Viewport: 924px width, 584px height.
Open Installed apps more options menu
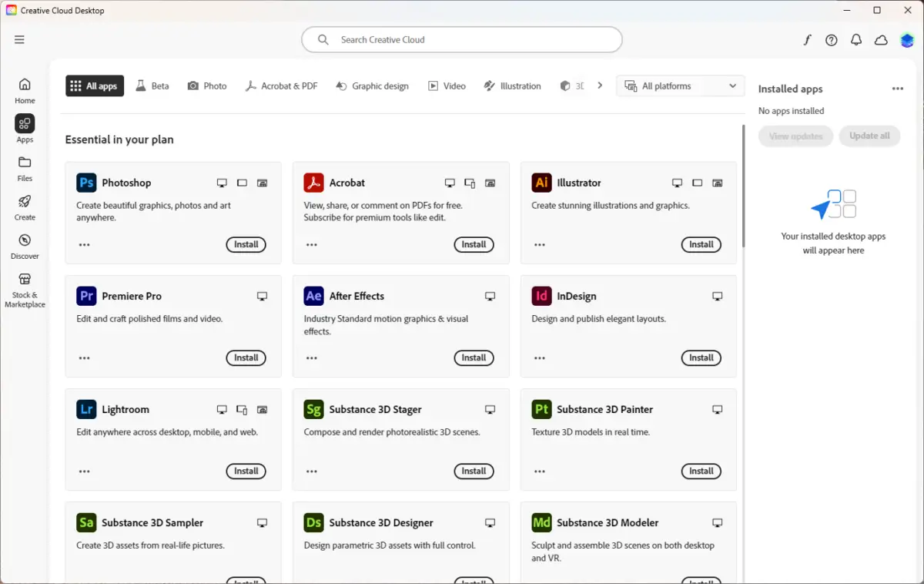[898, 89]
